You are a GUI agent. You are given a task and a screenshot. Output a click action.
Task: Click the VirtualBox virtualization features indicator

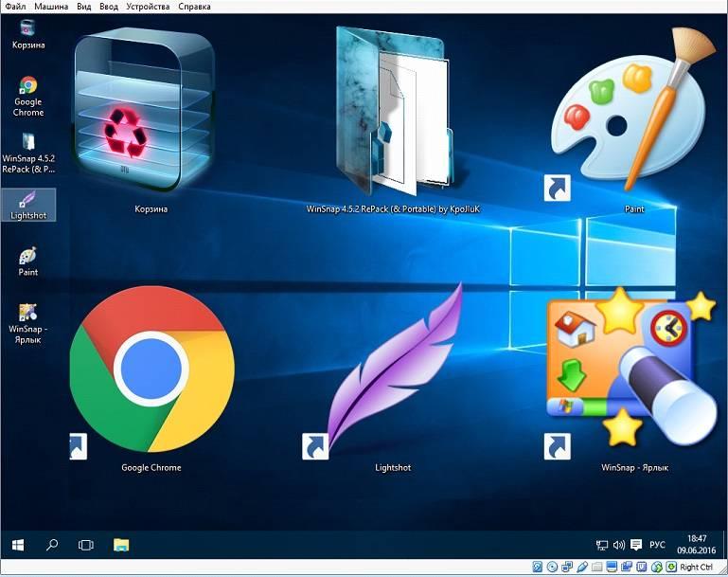pos(642,567)
